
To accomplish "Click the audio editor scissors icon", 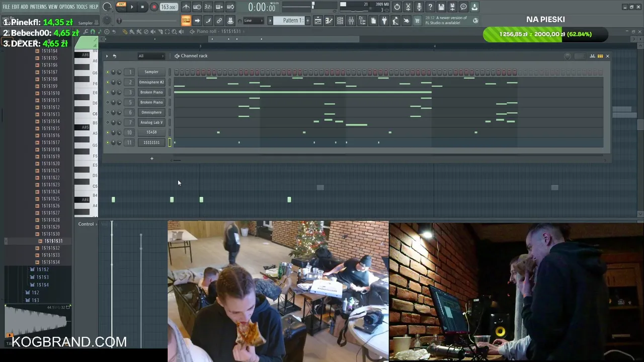I will pos(408,7).
